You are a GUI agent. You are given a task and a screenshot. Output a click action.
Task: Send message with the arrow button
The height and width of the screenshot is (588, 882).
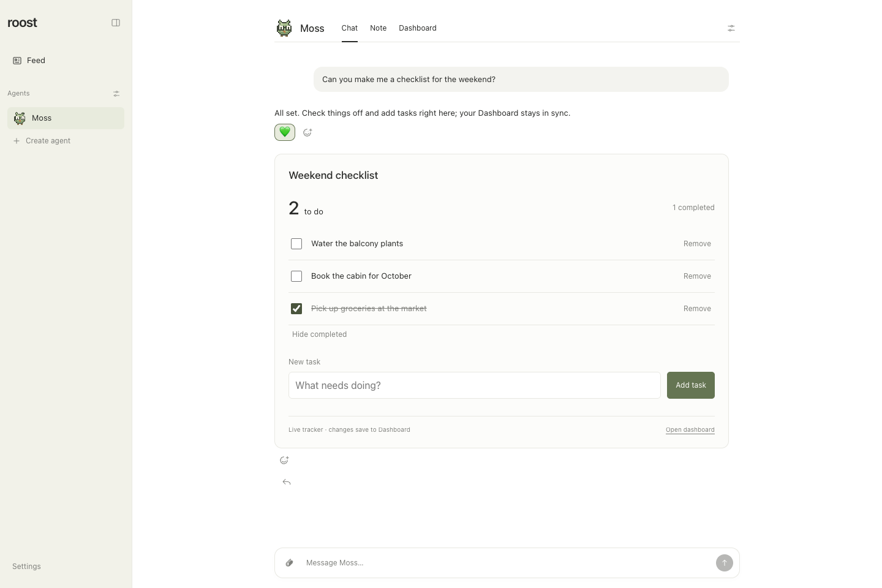[725, 563]
